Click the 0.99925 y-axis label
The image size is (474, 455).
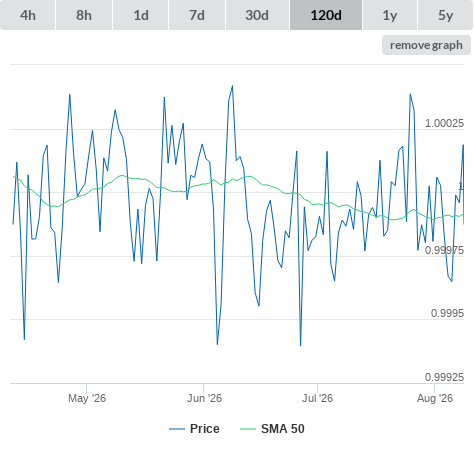444,377
